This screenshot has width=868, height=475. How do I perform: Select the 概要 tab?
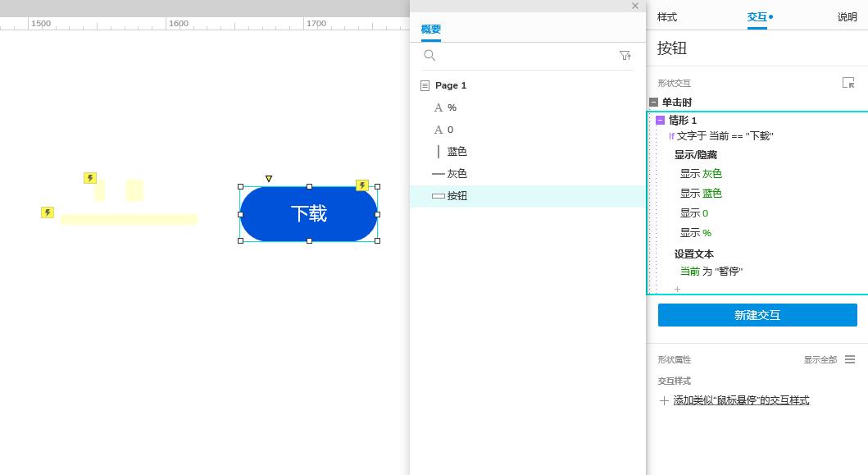point(430,30)
